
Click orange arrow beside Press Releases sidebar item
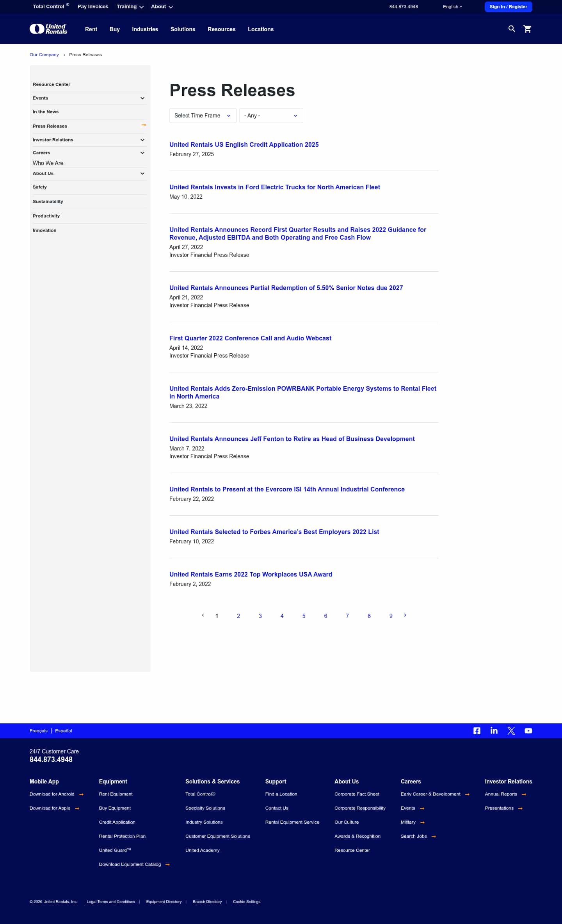point(144,125)
